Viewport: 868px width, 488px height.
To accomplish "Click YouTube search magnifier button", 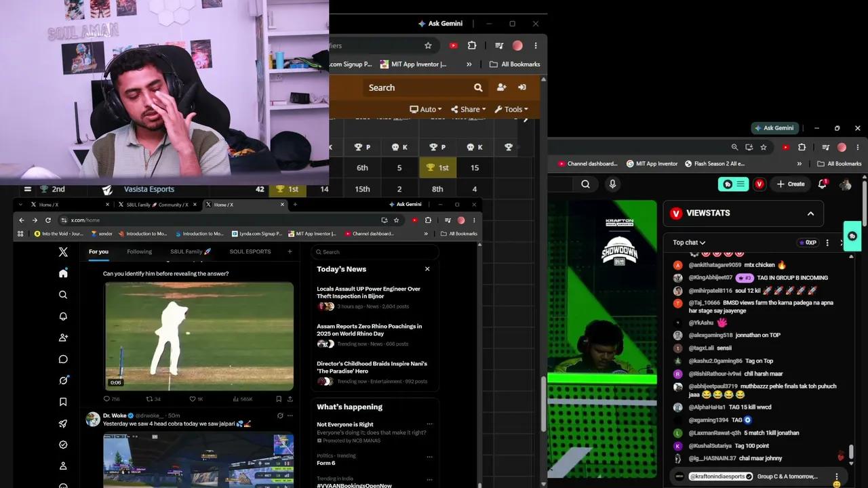I will (586, 184).
